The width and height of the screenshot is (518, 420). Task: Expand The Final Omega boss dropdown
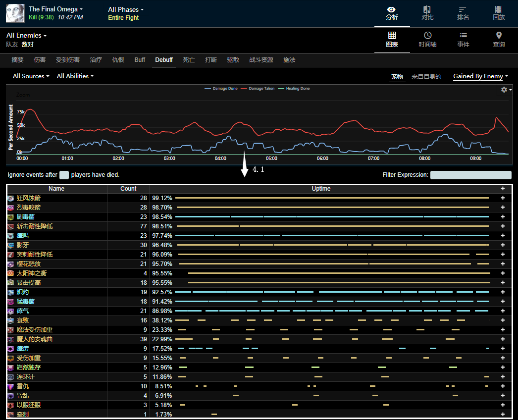tap(55, 9)
